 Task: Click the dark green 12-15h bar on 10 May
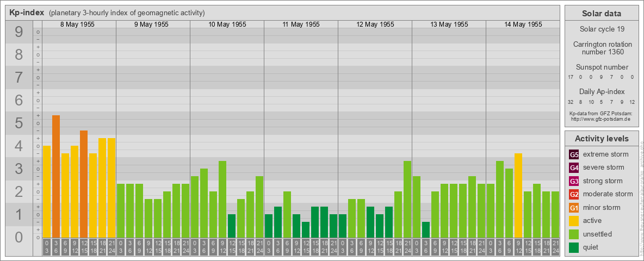coord(232,226)
